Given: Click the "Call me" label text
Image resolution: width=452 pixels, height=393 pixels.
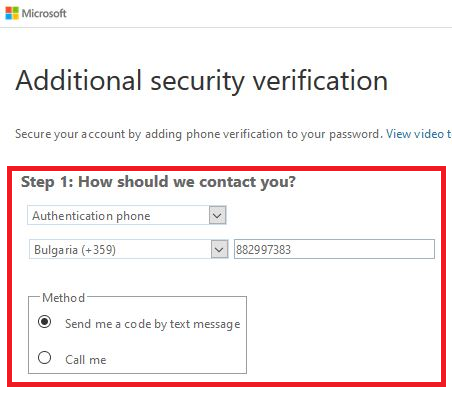Looking at the screenshot, I should point(86,360).
